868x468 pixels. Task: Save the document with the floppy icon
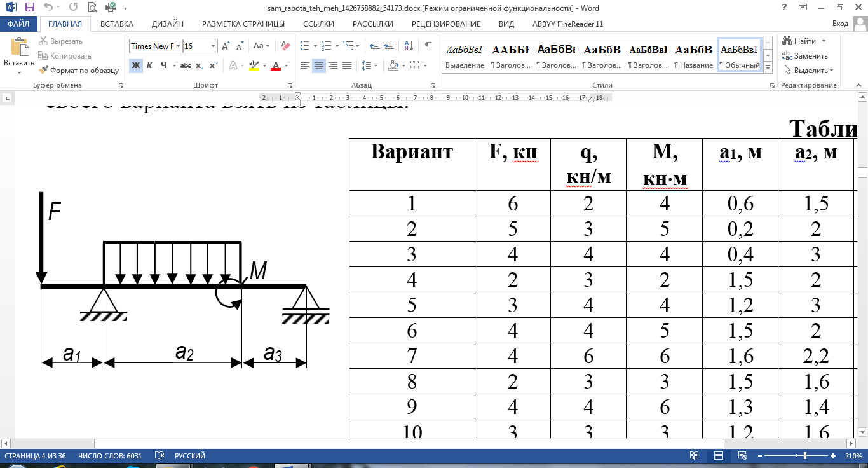30,8
